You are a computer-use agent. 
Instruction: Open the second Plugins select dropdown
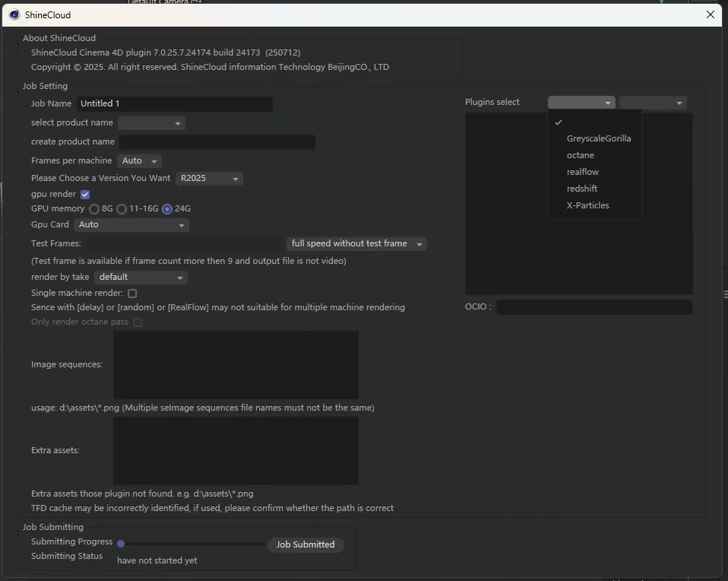pos(652,102)
